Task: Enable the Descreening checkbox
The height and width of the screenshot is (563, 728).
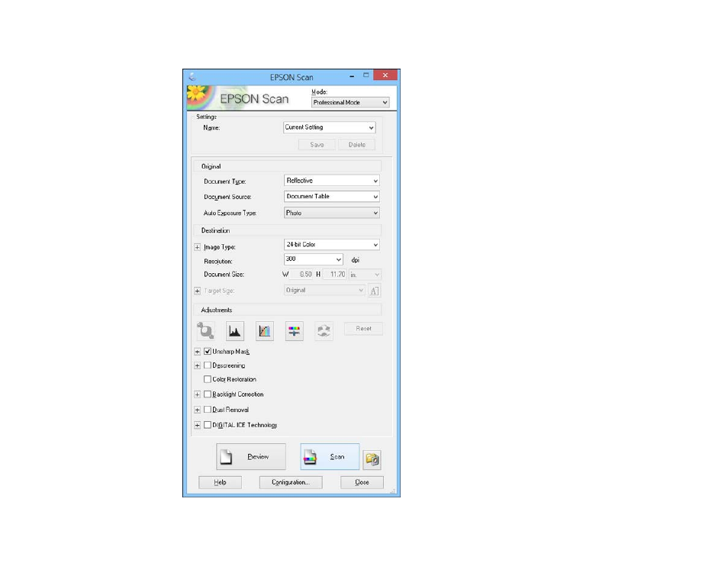Action: click(208, 365)
